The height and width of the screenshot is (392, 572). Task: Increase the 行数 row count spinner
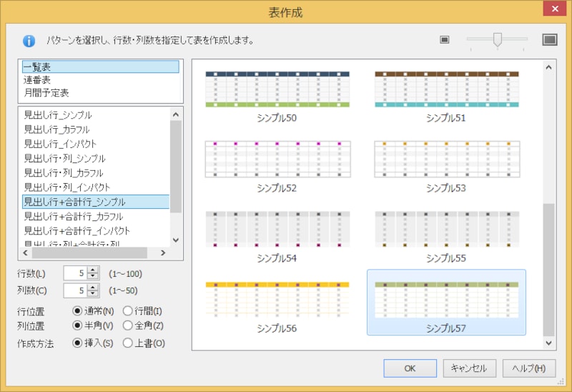coord(92,270)
